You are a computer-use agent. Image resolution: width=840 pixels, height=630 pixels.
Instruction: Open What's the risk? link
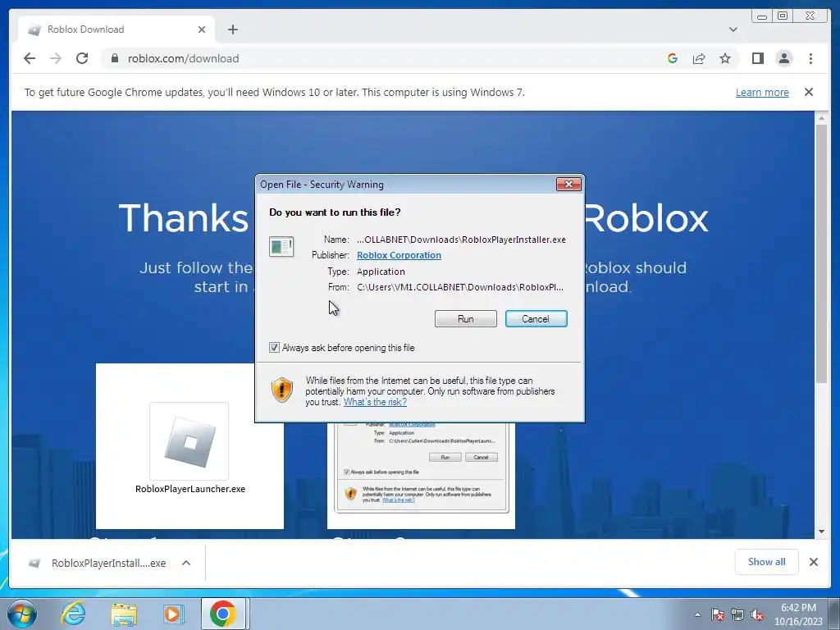click(x=375, y=402)
